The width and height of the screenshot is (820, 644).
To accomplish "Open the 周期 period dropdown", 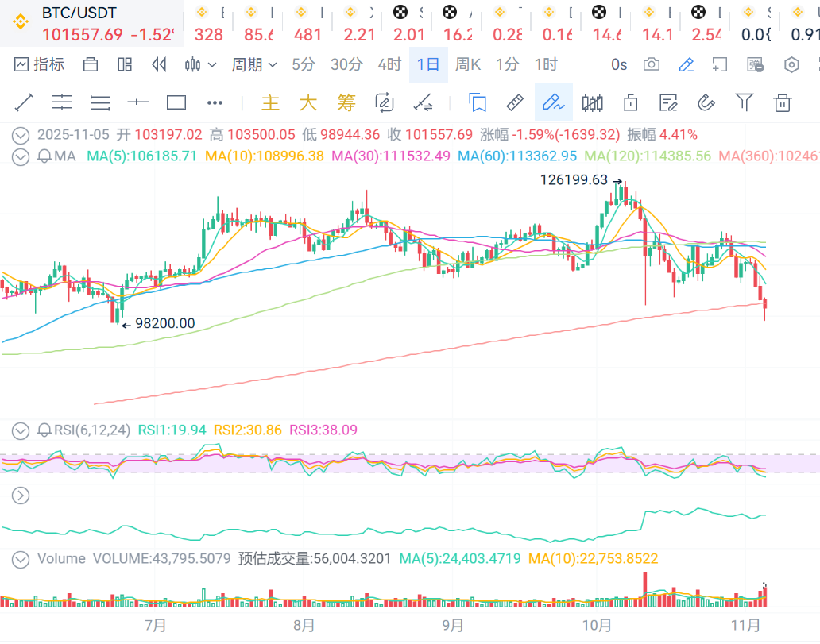I will pyautogui.click(x=253, y=64).
